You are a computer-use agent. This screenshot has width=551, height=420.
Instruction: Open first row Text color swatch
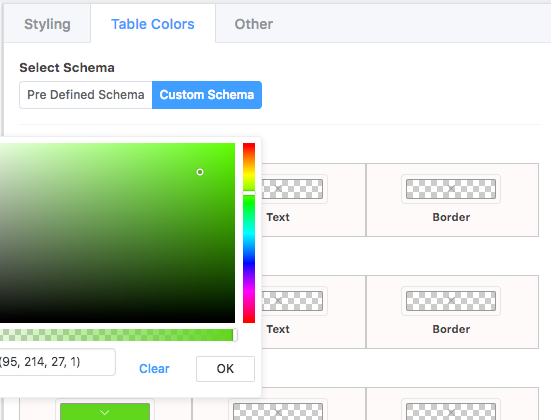(x=292, y=189)
